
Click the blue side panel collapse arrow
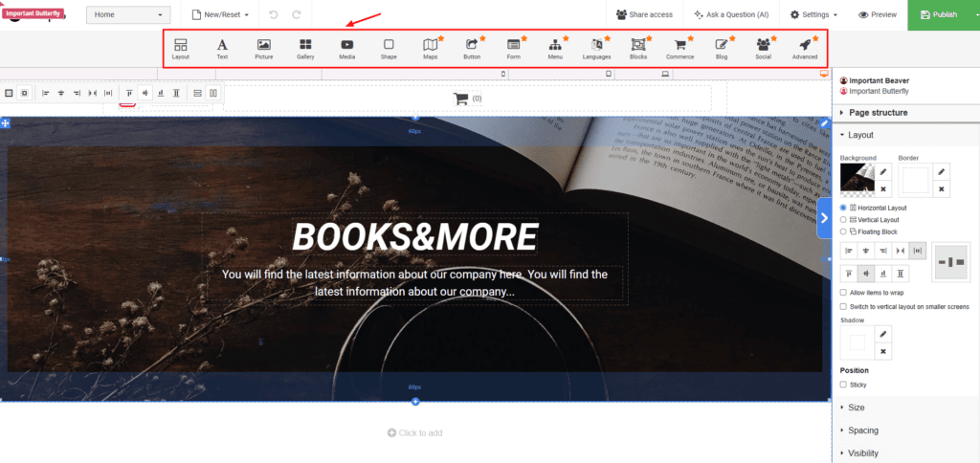coord(824,218)
